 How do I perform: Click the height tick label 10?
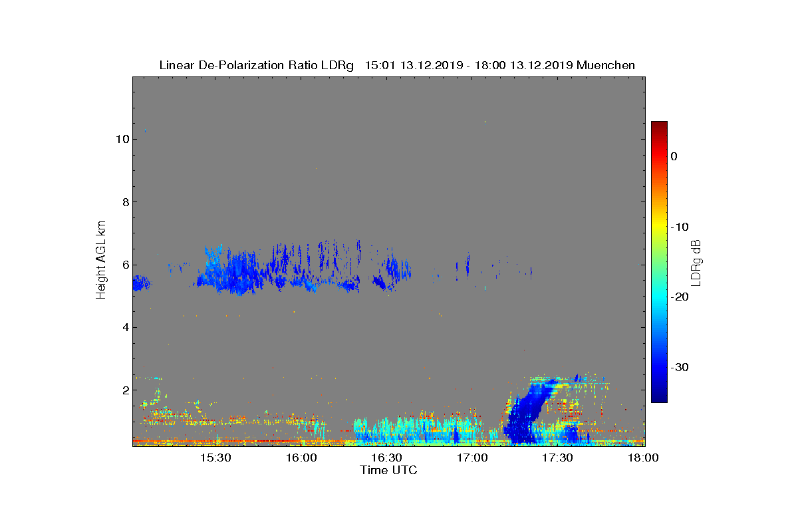pos(121,139)
